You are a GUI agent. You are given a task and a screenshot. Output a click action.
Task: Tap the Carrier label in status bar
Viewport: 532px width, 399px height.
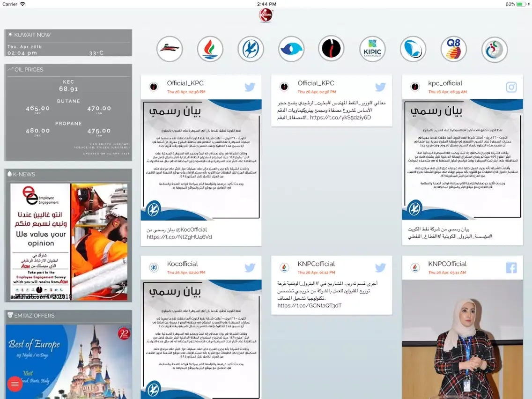point(10,4)
